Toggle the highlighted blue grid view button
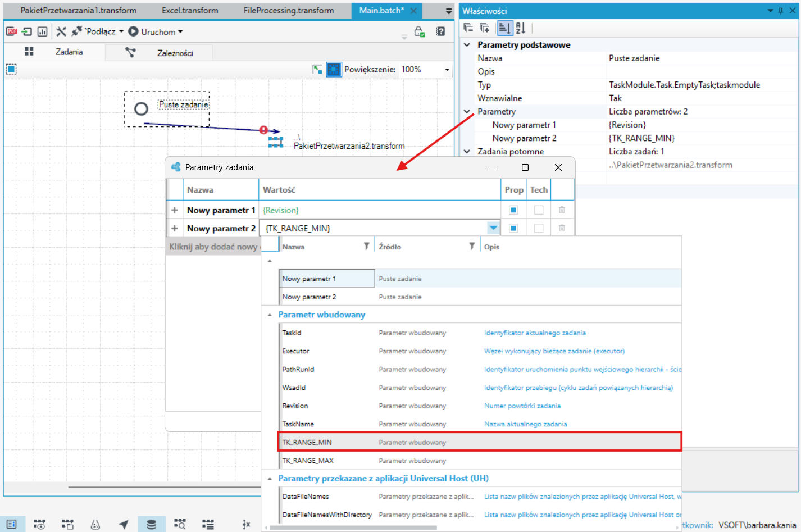The width and height of the screenshot is (801, 532). [x=334, y=69]
